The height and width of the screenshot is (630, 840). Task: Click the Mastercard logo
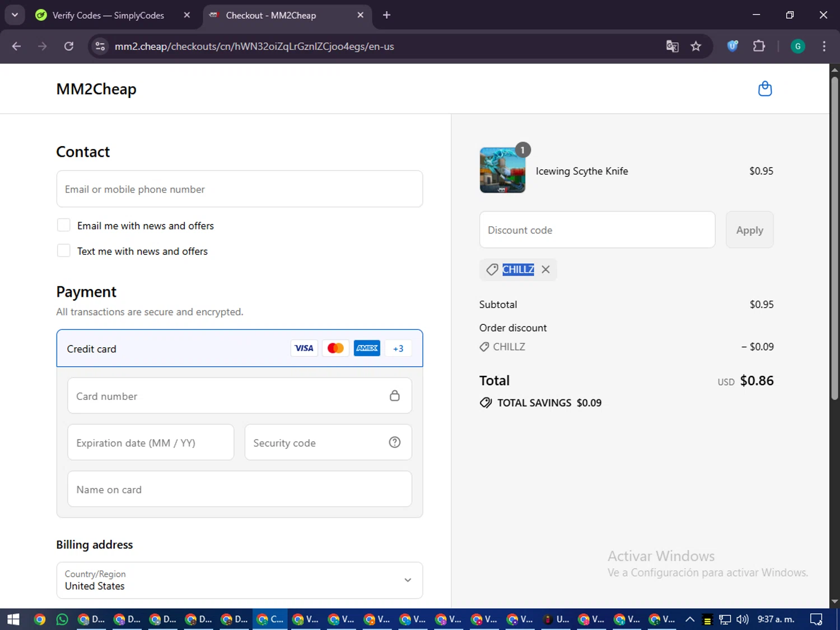(x=335, y=348)
